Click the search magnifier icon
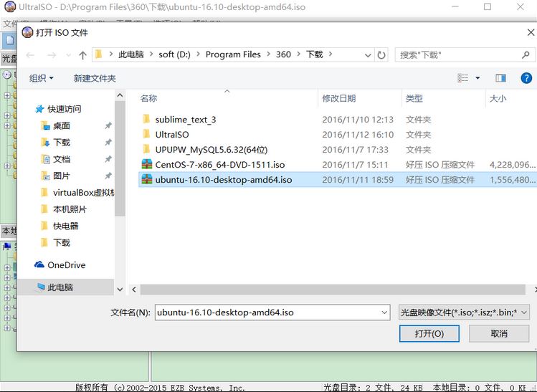537x392 pixels. tap(526, 54)
